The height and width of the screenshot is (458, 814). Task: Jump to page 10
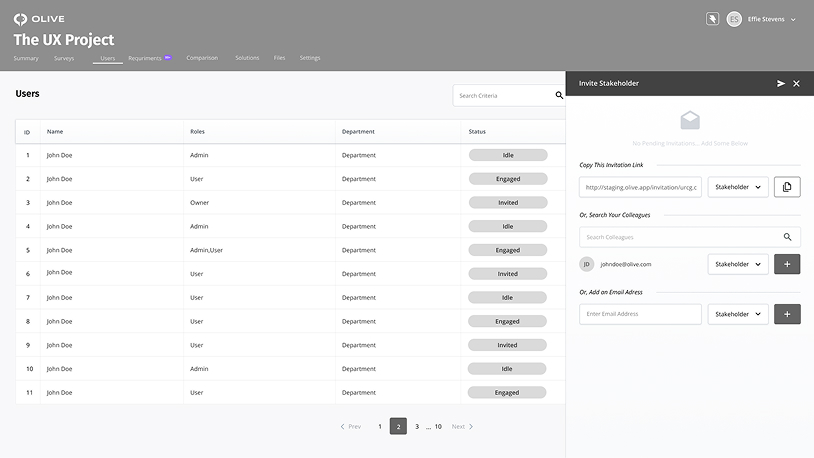438,426
